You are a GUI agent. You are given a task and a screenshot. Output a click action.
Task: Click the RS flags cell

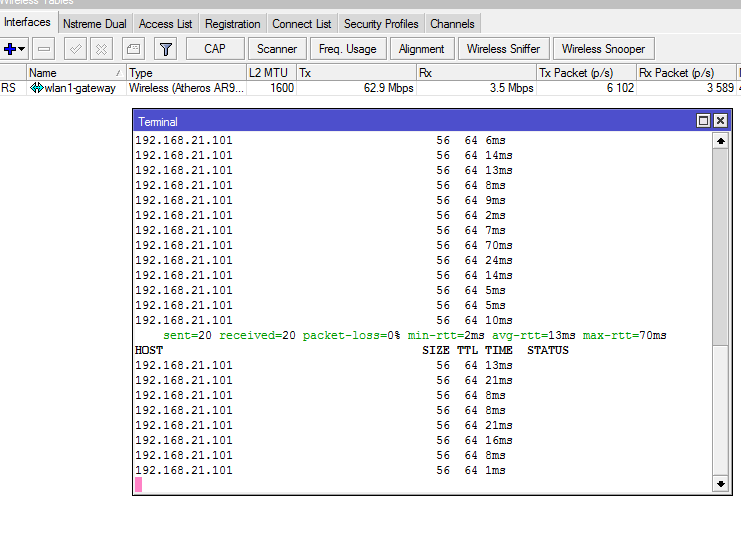pyautogui.click(x=13, y=88)
